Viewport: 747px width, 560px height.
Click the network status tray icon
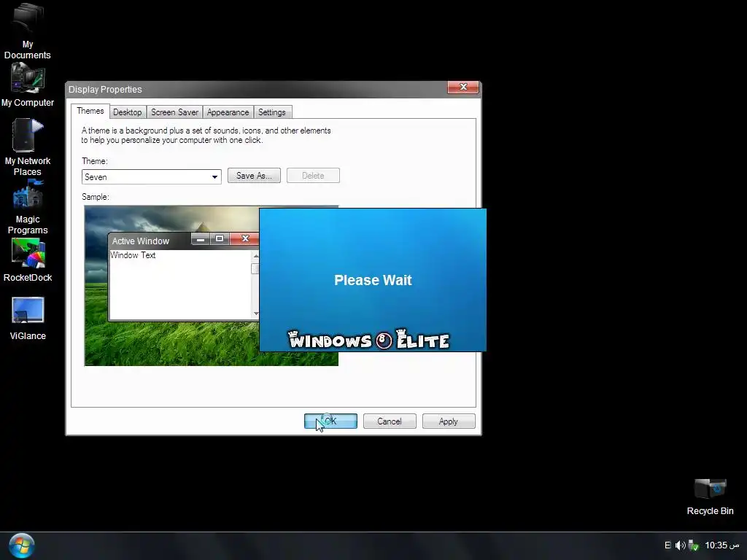[x=694, y=545]
